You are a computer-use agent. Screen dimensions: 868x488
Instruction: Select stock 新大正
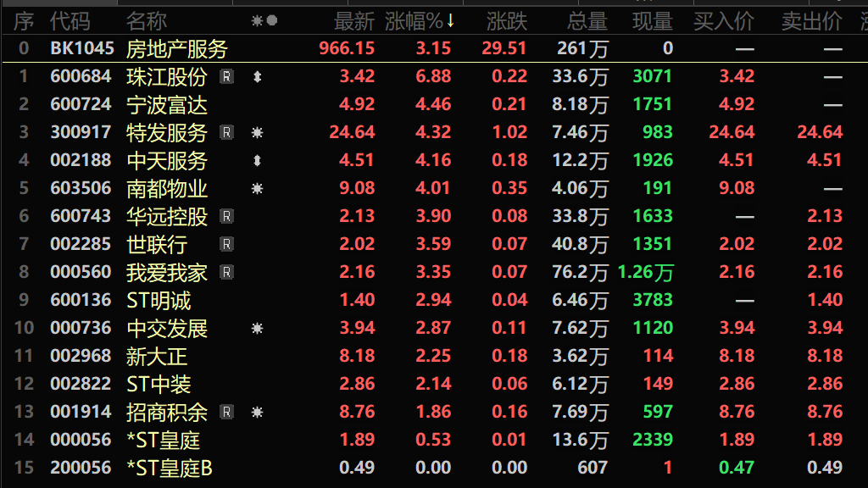[x=157, y=357]
